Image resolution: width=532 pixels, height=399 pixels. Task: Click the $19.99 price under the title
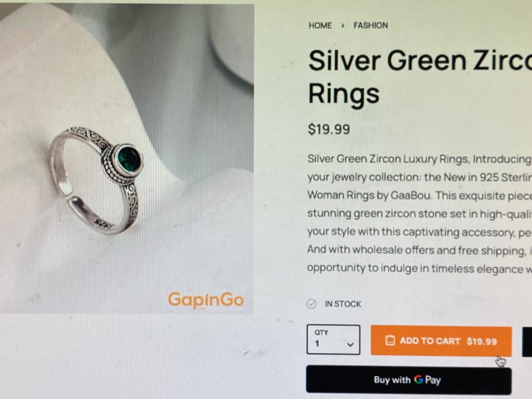click(329, 129)
